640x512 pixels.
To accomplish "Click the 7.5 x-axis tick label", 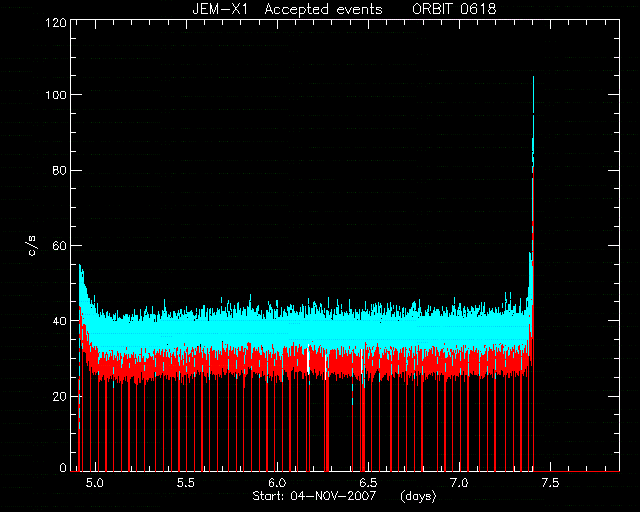I will [x=550, y=483].
